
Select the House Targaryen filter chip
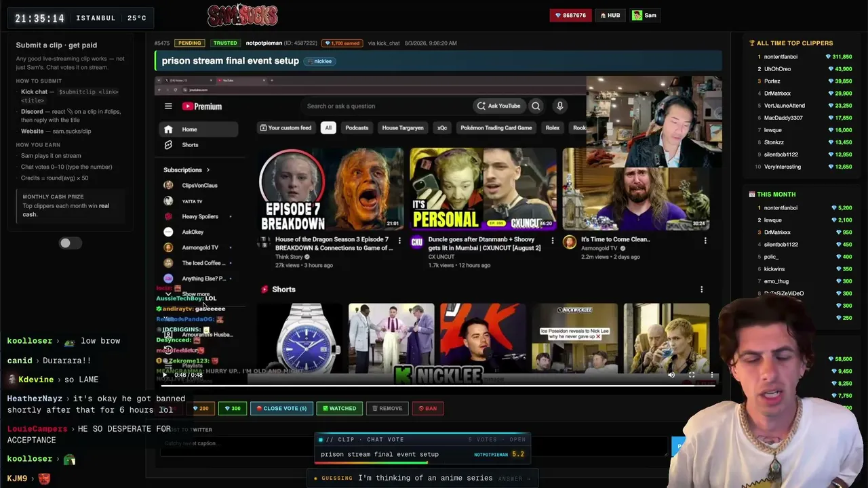(403, 127)
